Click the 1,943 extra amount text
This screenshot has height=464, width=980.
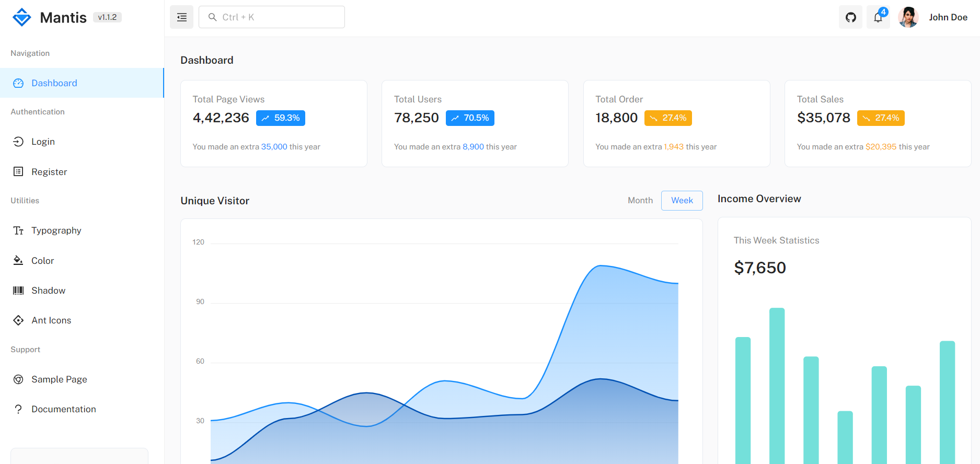[674, 147]
